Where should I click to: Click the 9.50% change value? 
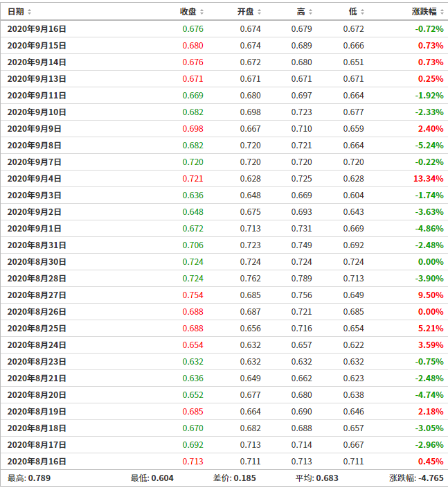[431, 295]
